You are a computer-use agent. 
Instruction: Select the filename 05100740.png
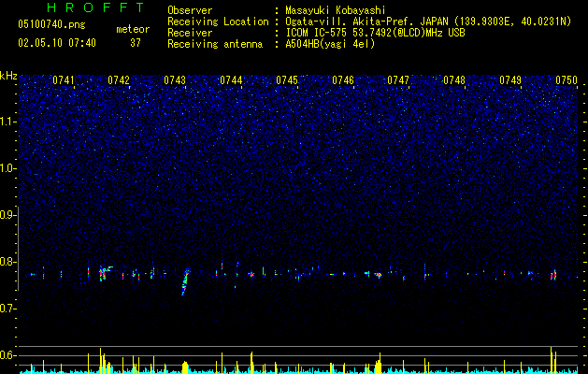pyautogui.click(x=51, y=25)
